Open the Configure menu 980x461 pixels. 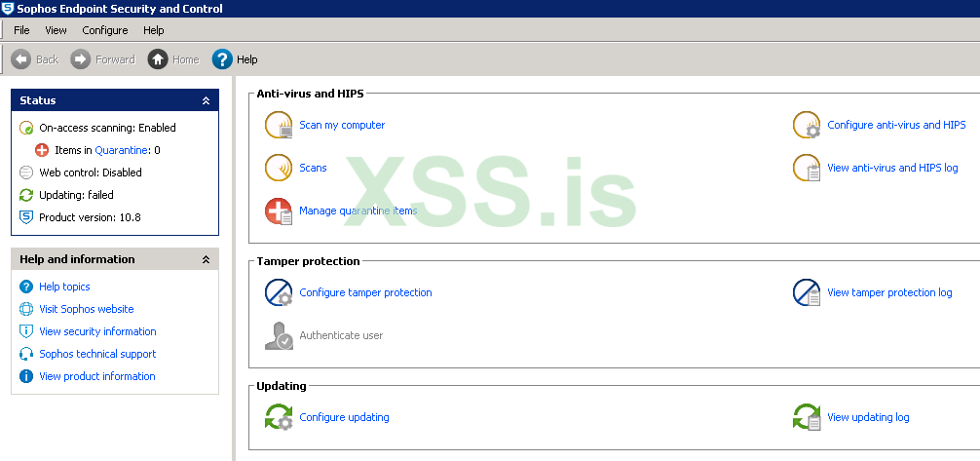[105, 30]
